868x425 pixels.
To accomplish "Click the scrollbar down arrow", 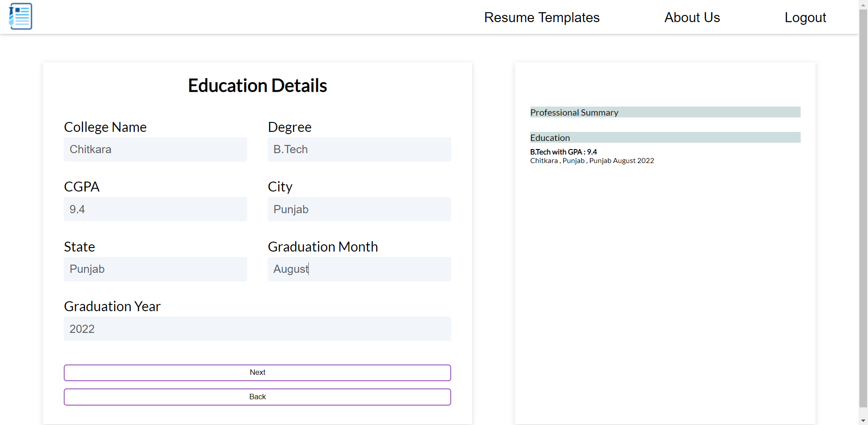I will click(x=864, y=421).
